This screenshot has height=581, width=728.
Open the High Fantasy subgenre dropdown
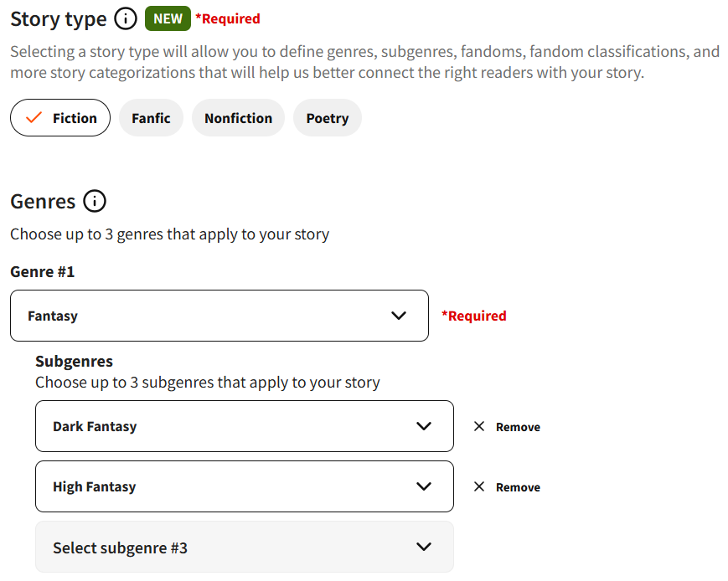[x=245, y=486]
